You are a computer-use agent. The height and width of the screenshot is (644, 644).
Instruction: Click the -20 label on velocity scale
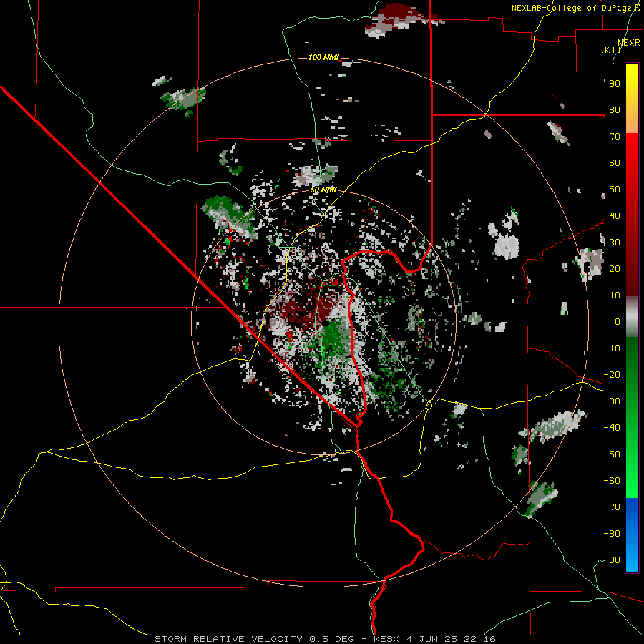point(612,375)
